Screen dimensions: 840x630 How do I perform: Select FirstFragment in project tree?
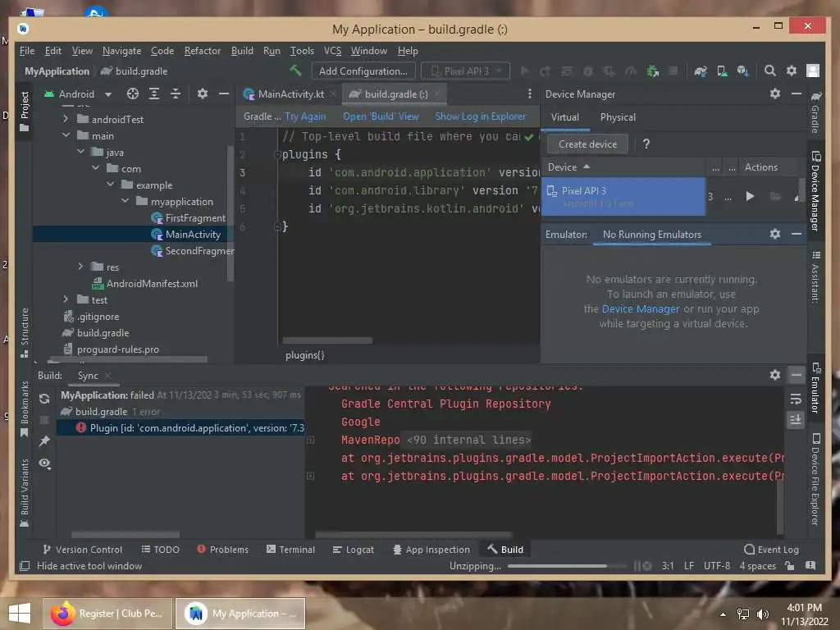click(x=189, y=218)
